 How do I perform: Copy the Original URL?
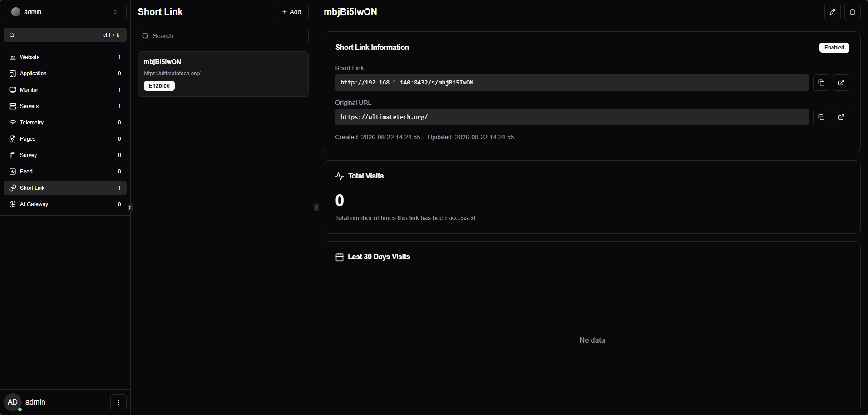point(821,117)
